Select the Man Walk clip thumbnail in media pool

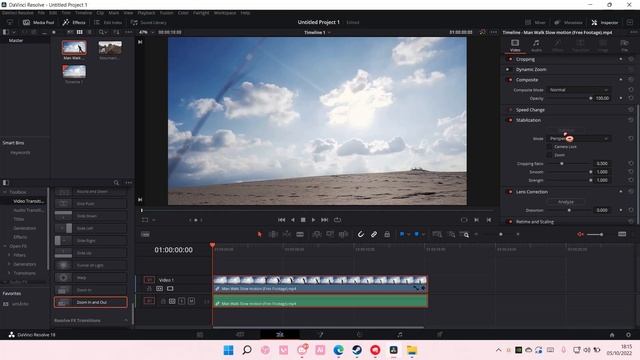74,48
